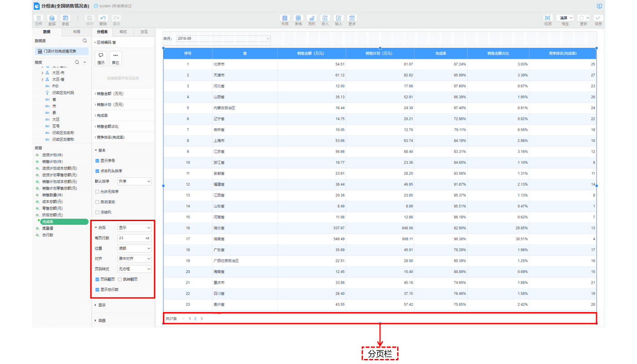This screenshot has height=364, width=637.
Task: Enable the 自动滚动 checkbox
Action: (x=97, y=202)
